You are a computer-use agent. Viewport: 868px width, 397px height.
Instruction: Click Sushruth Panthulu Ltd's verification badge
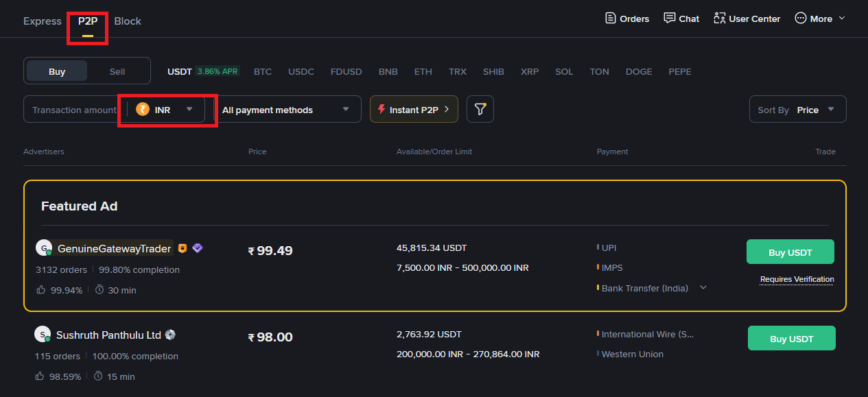[x=170, y=335]
